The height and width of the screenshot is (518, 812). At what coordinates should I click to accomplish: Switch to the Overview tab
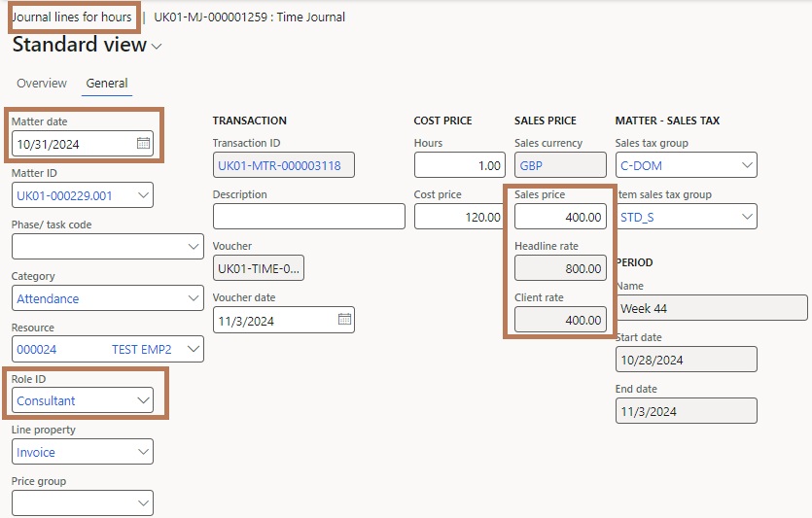(x=42, y=84)
